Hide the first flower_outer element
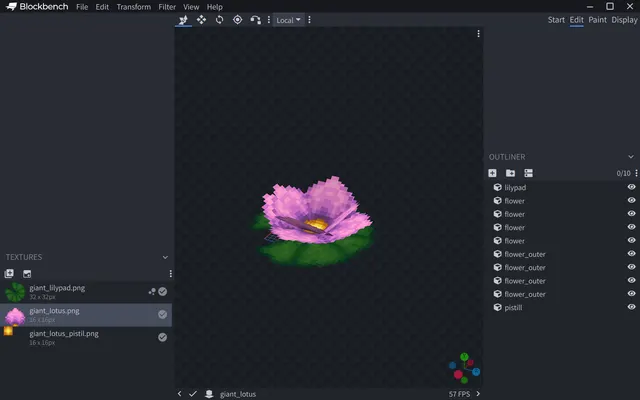Image resolution: width=640 pixels, height=400 pixels. click(631, 253)
